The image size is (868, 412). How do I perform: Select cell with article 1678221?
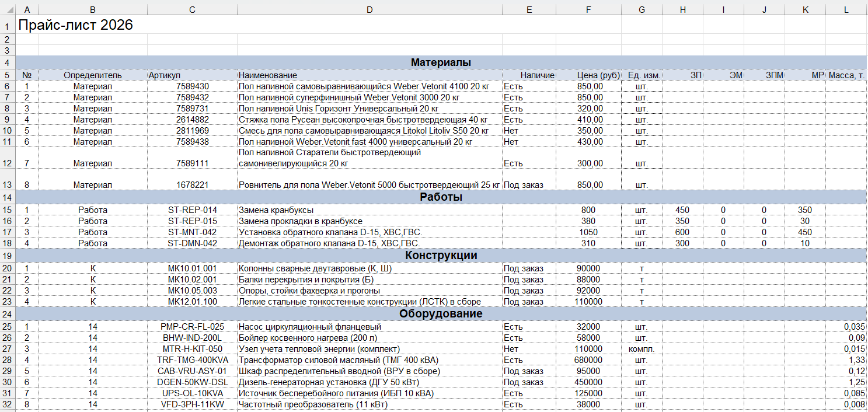tap(192, 180)
